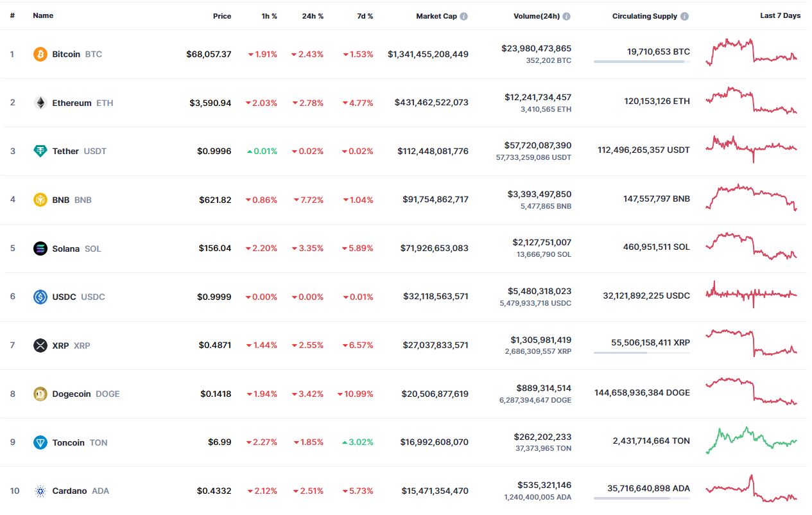Click the Toncoin logo icon
The image size is (812, 515).
(40, 442)
